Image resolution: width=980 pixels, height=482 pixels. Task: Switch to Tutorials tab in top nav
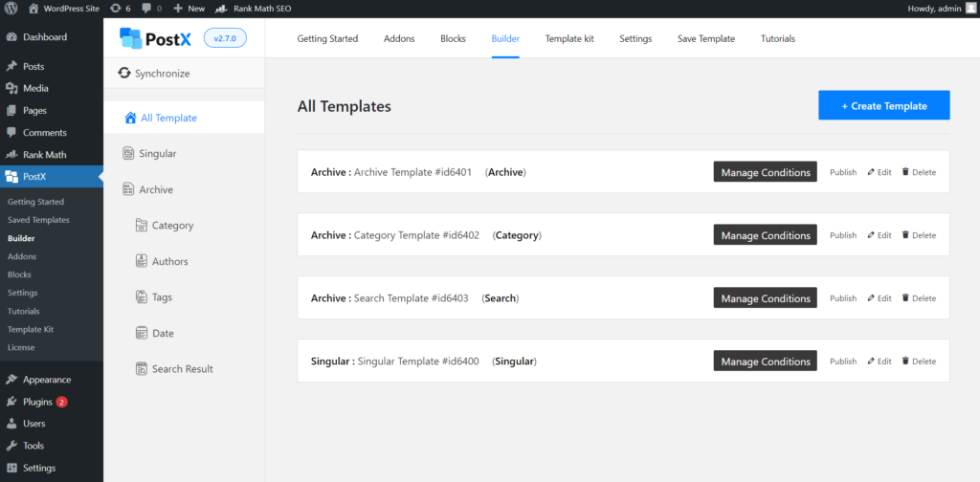point(777,38)
